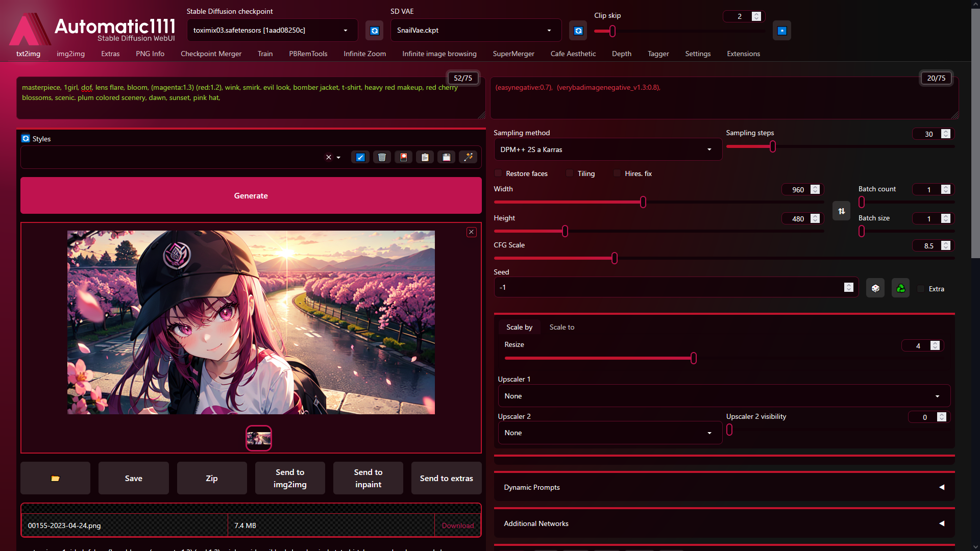Image resolution: width=980 pixels, height=551 pixels.
Task: Click the floppy disk save style icon
Action: tap(447, 157)
